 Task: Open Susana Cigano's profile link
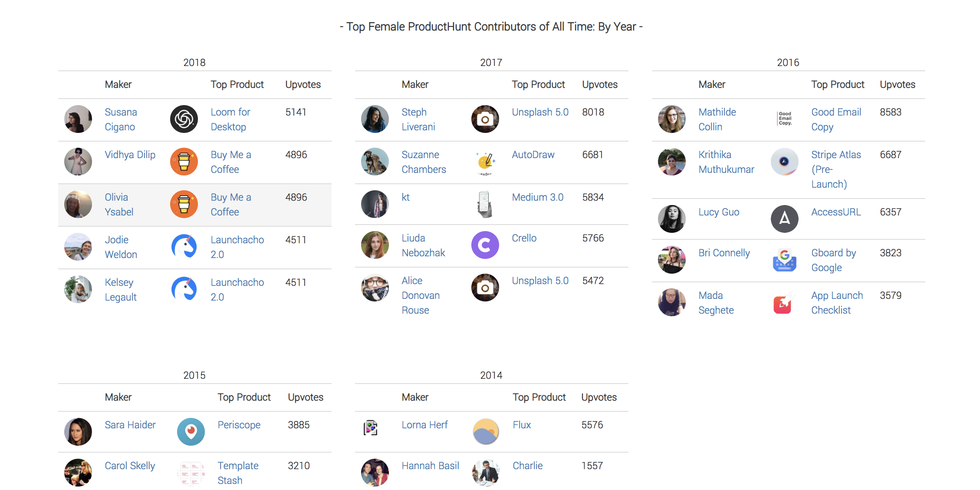click(121, 119)
